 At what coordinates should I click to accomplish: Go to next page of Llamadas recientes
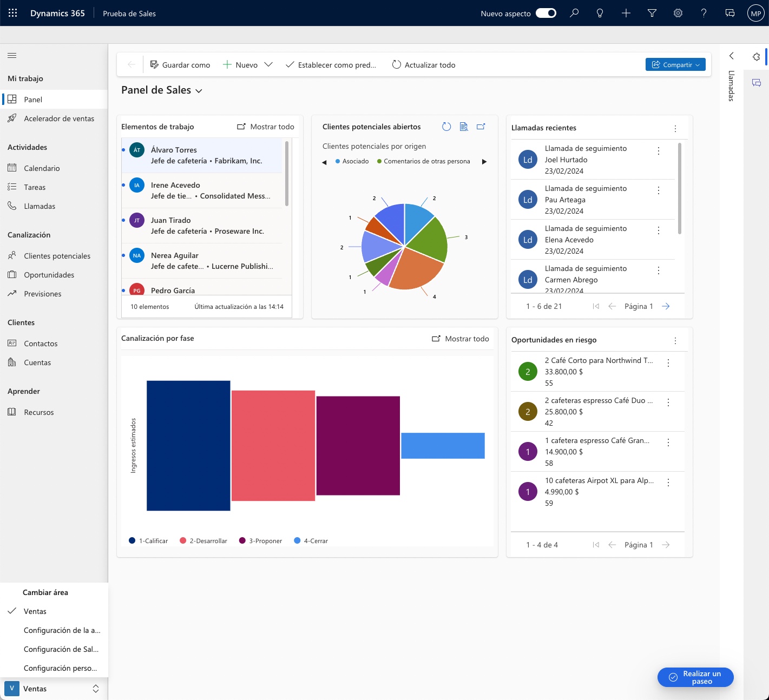click(666, 306)
